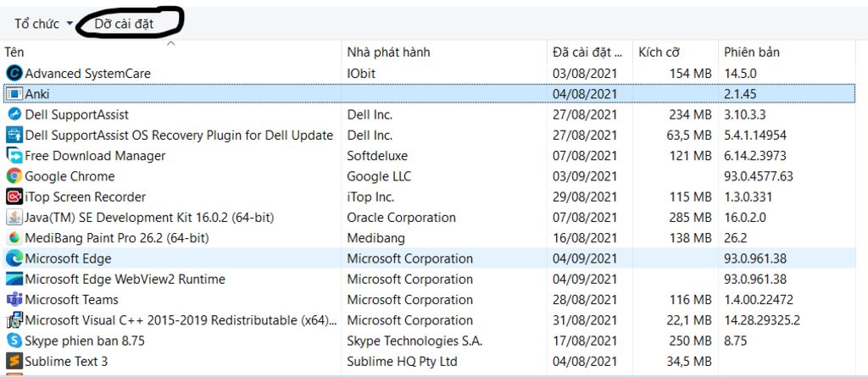Screen dimensions: 868x377
Task: Click Sublime HQ Pty Ltd publisher cell
Action: pos(402,362)
